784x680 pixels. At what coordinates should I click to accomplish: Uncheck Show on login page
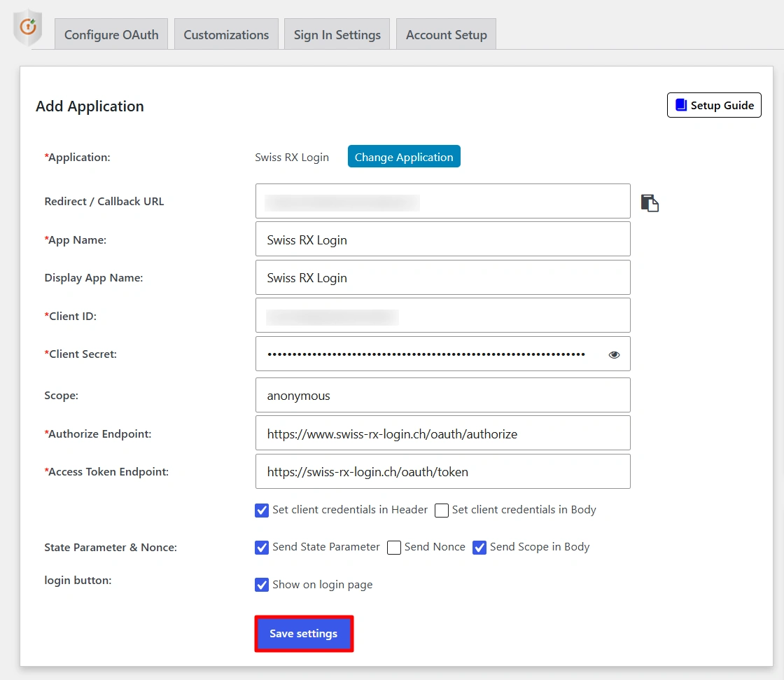pyautogui.click(x=262, y=585)
